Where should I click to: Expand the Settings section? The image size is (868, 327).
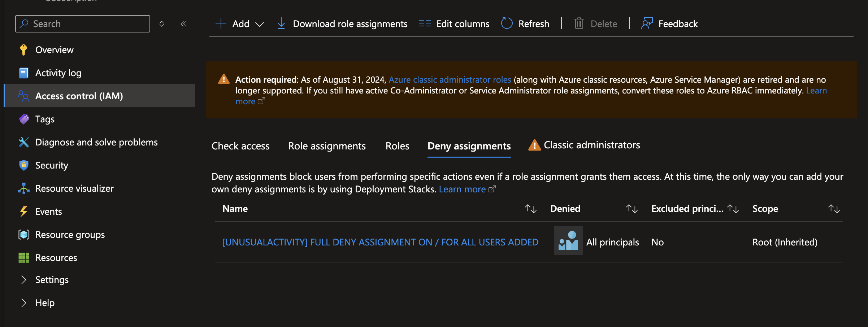(23, 280)
